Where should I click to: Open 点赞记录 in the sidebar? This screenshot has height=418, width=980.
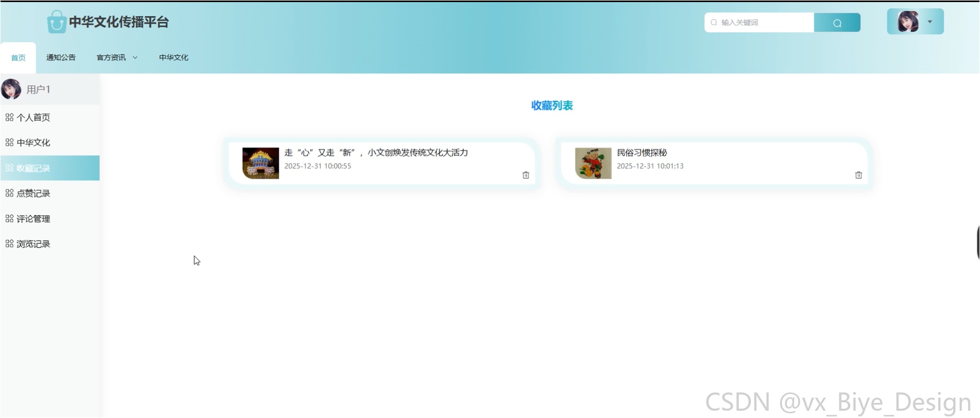coord(50,193)
